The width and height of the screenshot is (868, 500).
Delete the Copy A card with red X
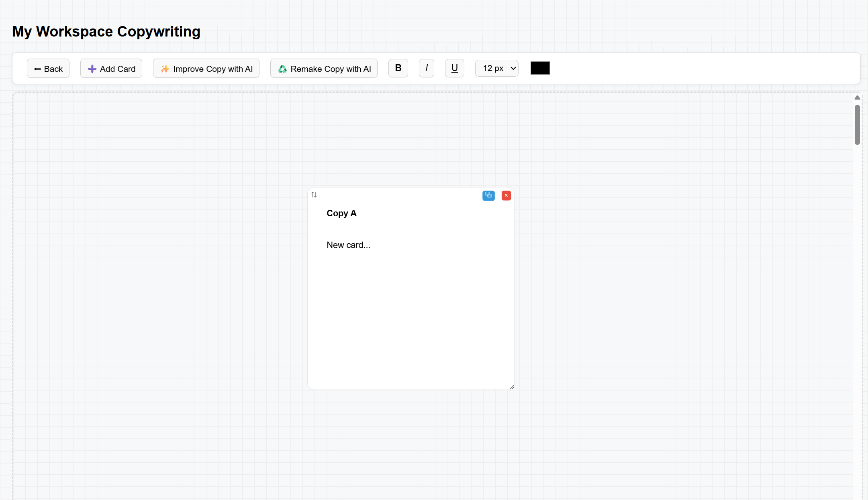[x=506, y=195]
